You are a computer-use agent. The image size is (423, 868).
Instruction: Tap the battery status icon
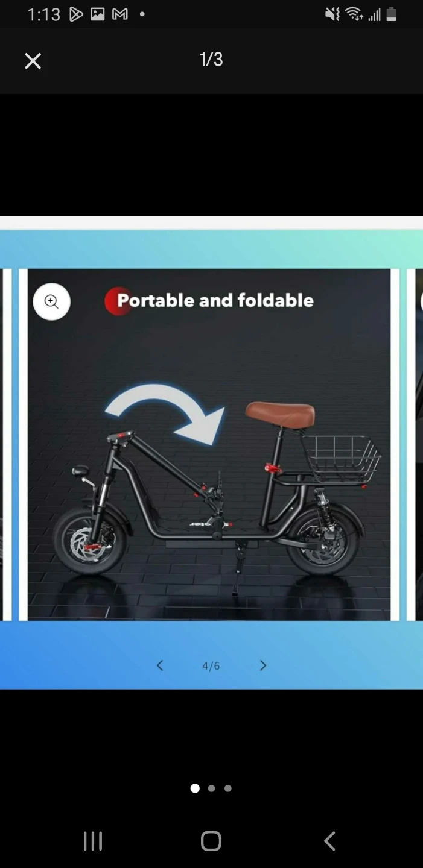(x=392, y=14)
